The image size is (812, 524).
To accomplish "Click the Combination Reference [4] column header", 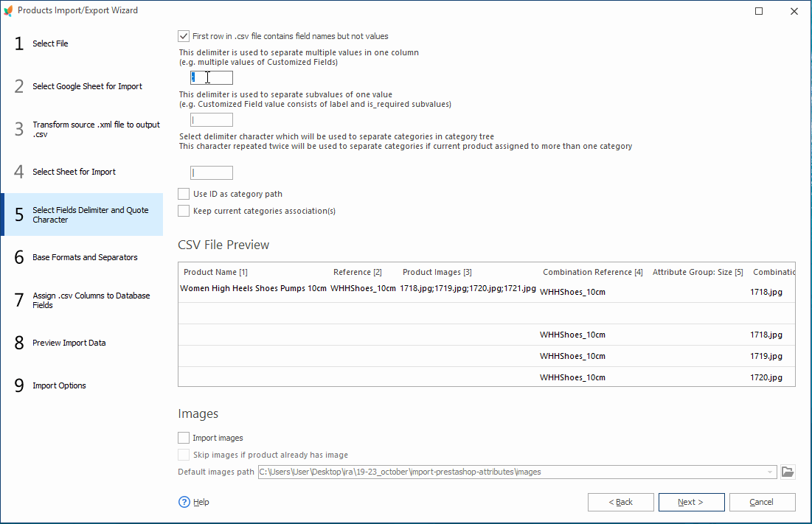I will click(x=592, y=272).
